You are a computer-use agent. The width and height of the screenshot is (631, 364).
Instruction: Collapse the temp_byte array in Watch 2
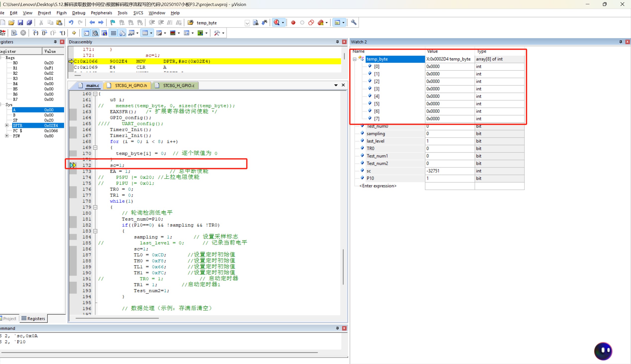[x=355, y=59]
